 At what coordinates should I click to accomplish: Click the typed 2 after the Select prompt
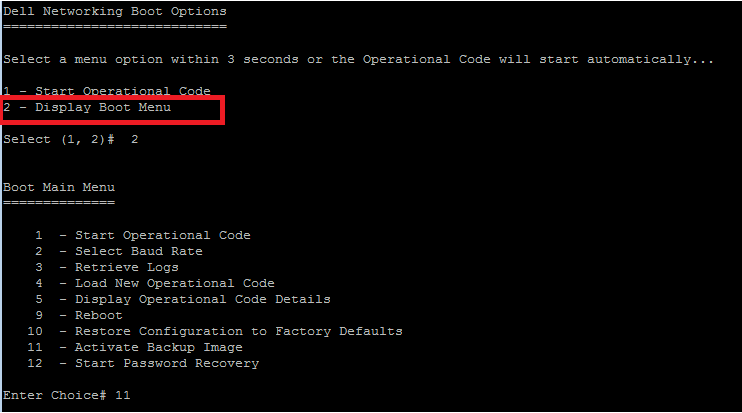(x=135, y=140)
